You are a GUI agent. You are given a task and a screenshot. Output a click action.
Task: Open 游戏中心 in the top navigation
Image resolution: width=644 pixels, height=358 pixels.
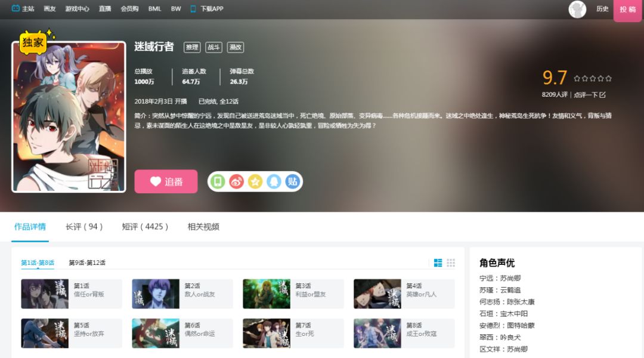[77, 8]
